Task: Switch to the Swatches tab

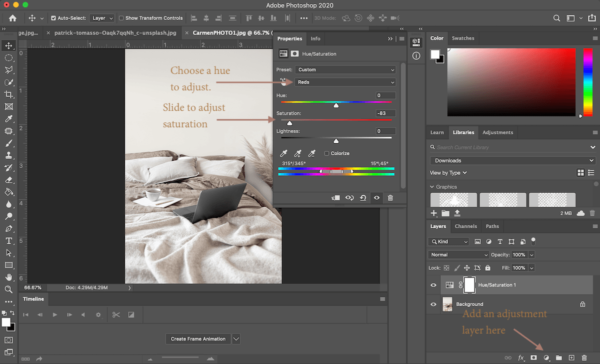Action: (463, 38)
